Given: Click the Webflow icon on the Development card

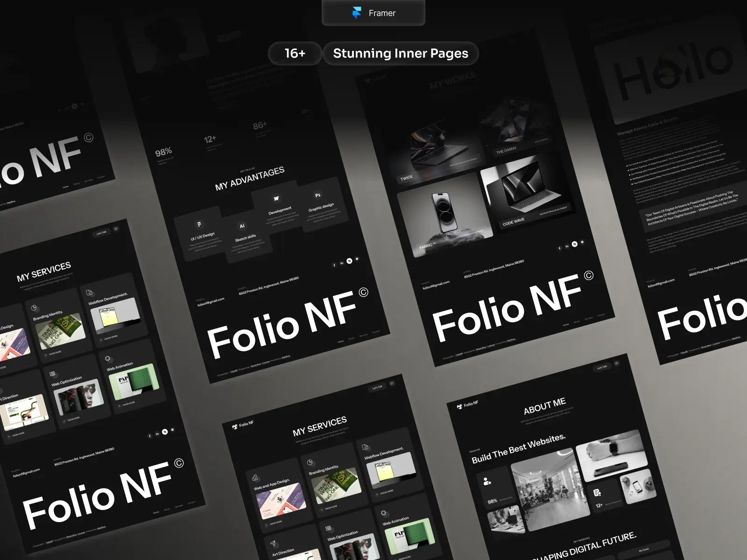Looking at the screenshot, I should coord(276,199).
